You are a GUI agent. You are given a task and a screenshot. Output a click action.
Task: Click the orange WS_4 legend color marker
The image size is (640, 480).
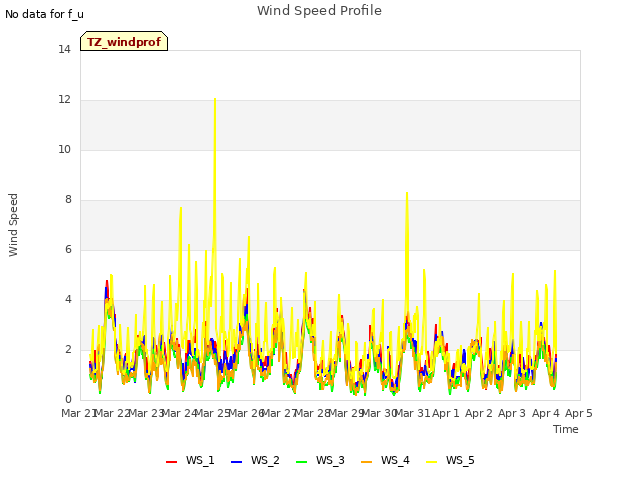(366, 462)
